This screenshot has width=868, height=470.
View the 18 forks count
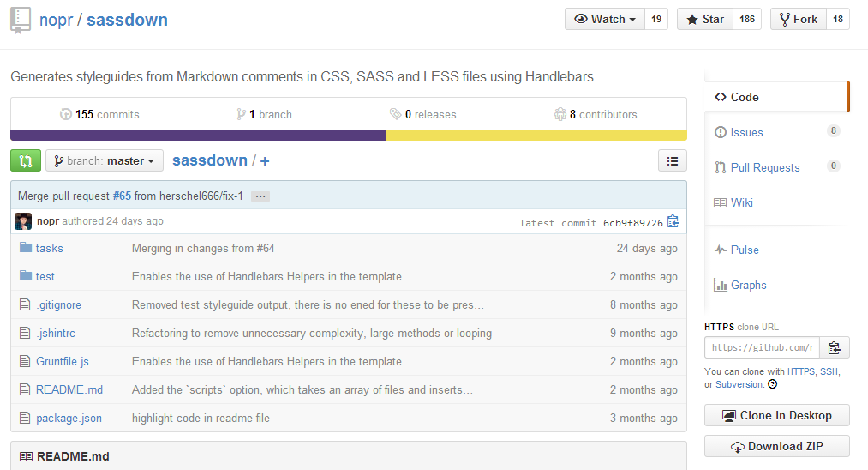point(837,19)
